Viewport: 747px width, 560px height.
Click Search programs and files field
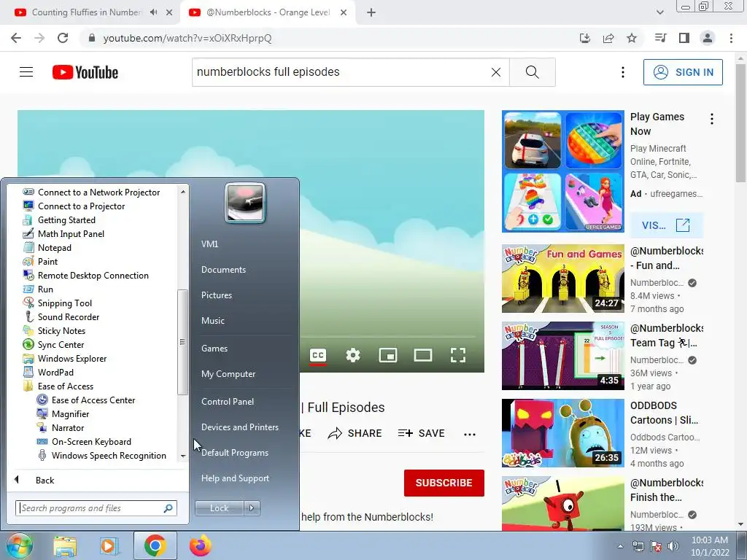pyautogui.click(x=96, y=508)
